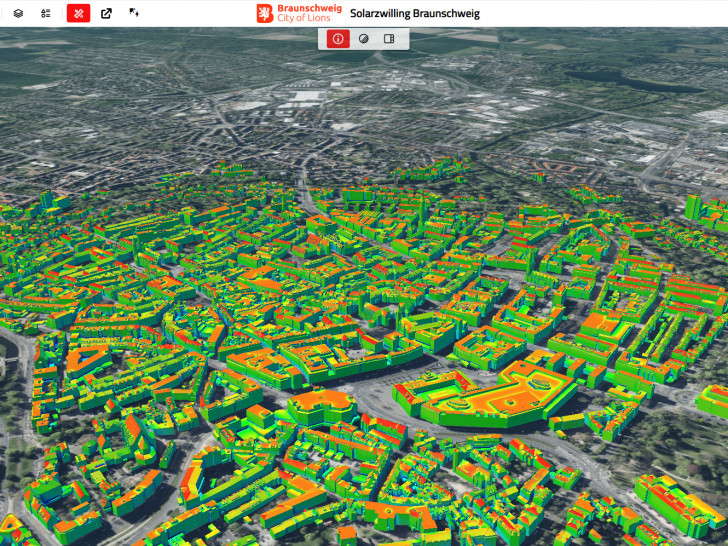This screenshot has height=546, width=728.
Task: Select the round orange-roofed building beside the square
Action: [x=322, y=407]
